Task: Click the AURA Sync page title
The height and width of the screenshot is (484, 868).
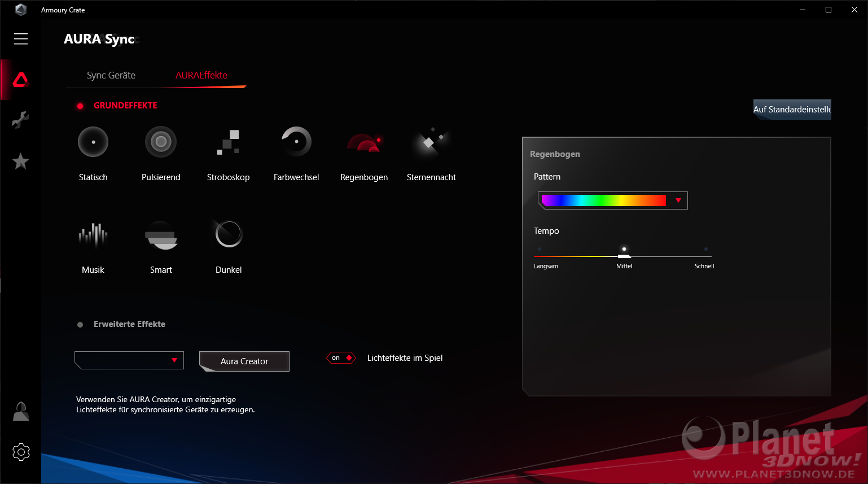Action: coord(99,39)
